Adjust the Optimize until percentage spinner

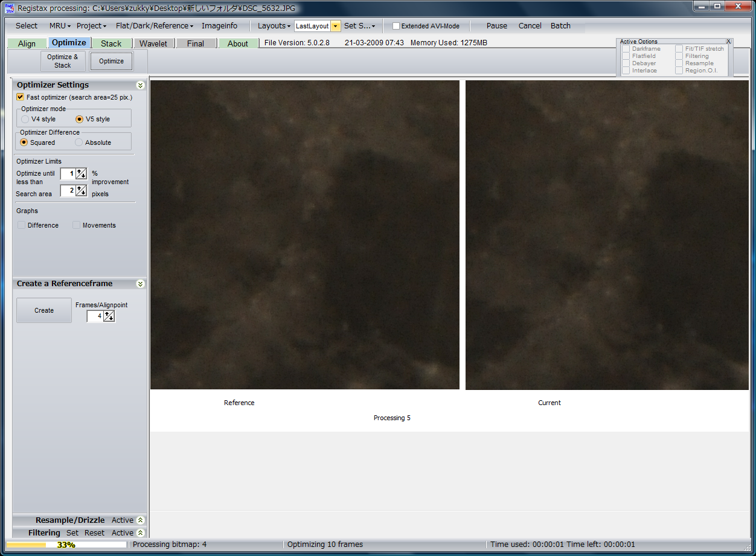[x=82, y=174]
